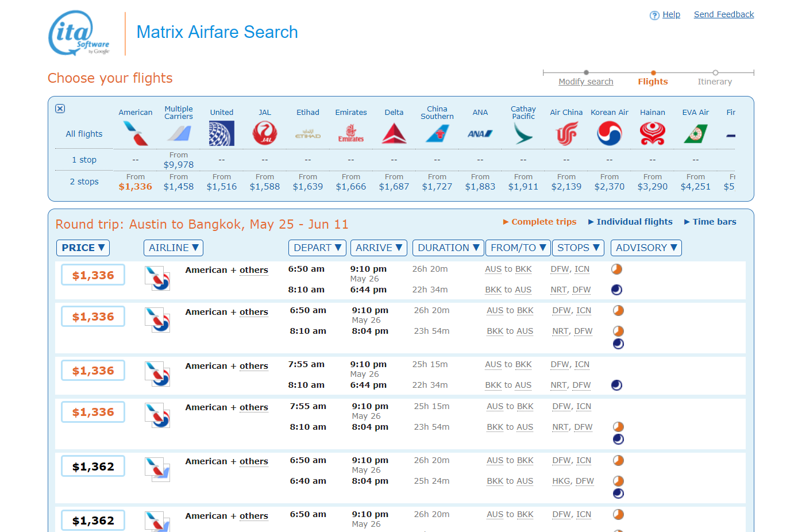Select the Delta triangle logo
798x532 pixels.
pos(394,133)
